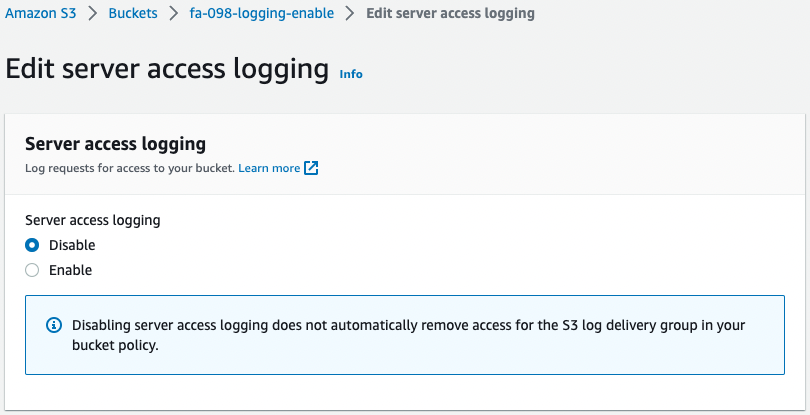Open fa-098-logging-enable bucket breadcrumb
810x415 pixels.
(261, 13)
